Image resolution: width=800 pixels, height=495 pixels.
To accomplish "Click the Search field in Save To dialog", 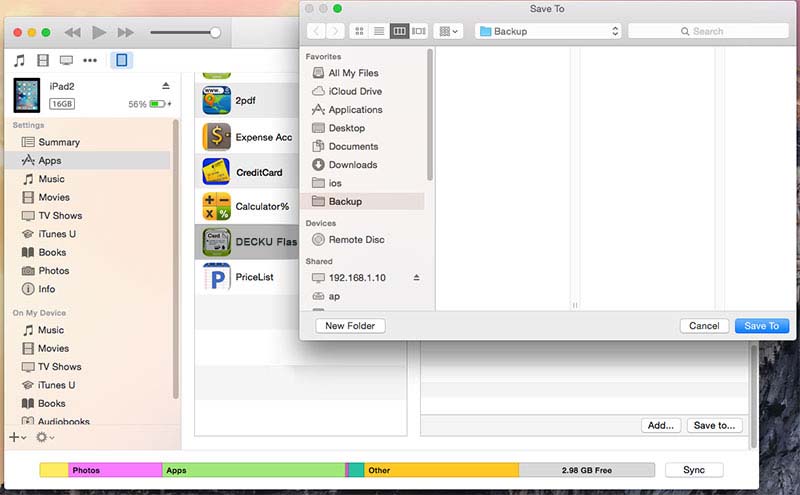I will click(708, 31).
